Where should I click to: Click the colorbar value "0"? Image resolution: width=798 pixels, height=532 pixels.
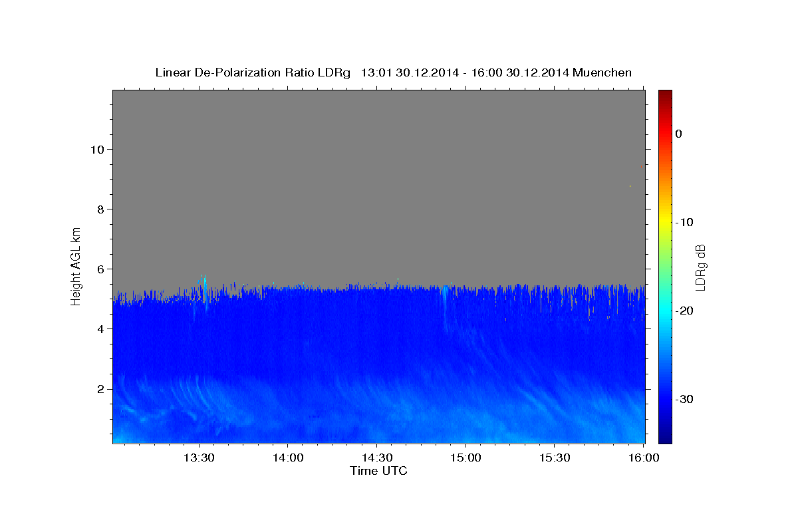click(x=679, y=134)
